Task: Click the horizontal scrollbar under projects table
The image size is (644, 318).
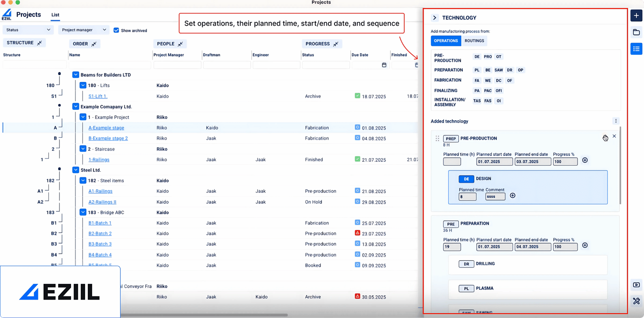Action: point(204,315)
